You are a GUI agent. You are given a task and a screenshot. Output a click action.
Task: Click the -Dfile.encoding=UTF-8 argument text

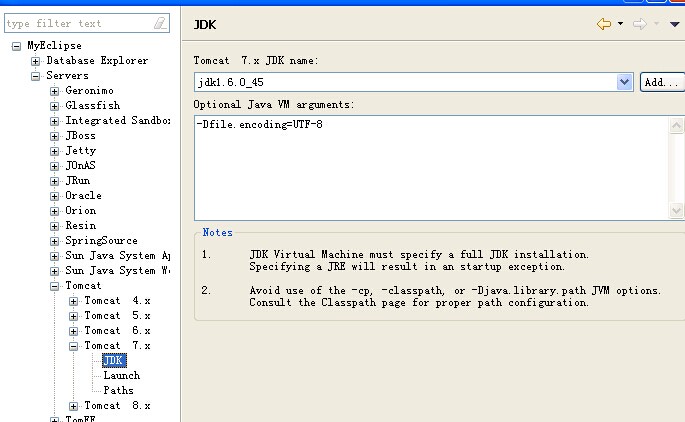[x=259, y=125]
